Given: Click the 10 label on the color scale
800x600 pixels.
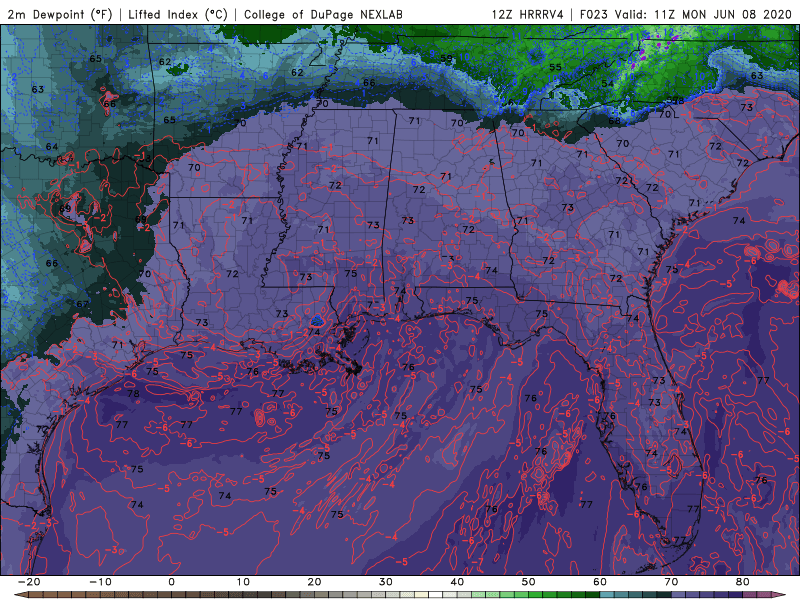Looking at the screenshot, I should [243, 582].
